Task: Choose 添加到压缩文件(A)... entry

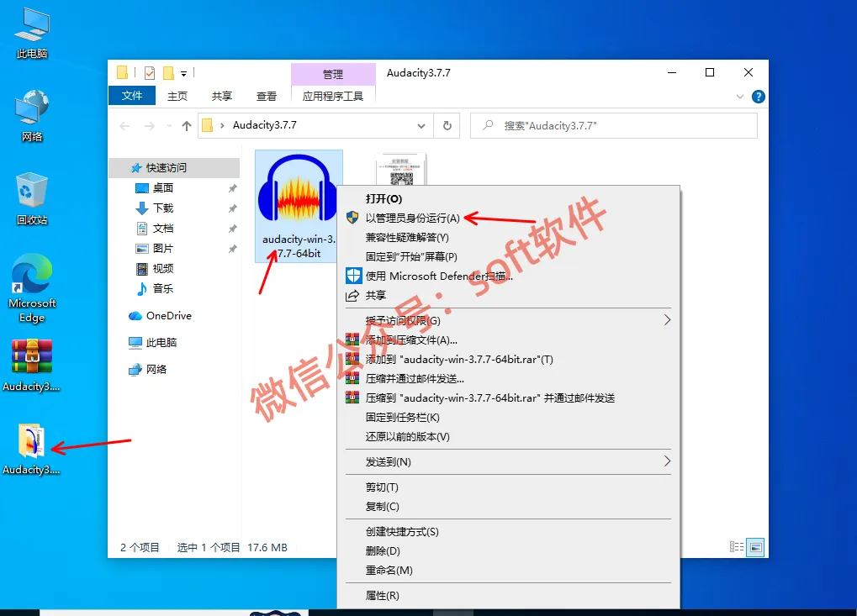Action: click(508, 340)
